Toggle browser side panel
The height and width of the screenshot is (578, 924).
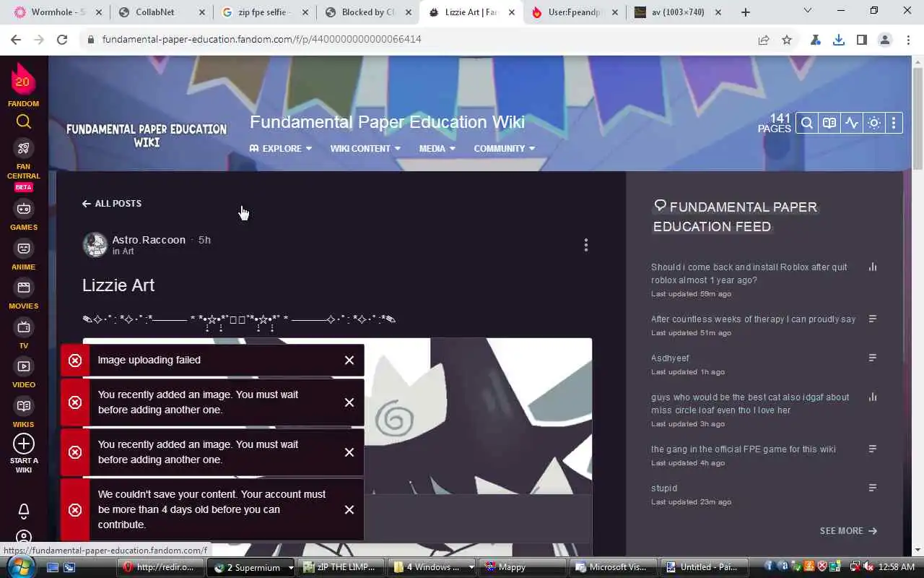[862, 40]
